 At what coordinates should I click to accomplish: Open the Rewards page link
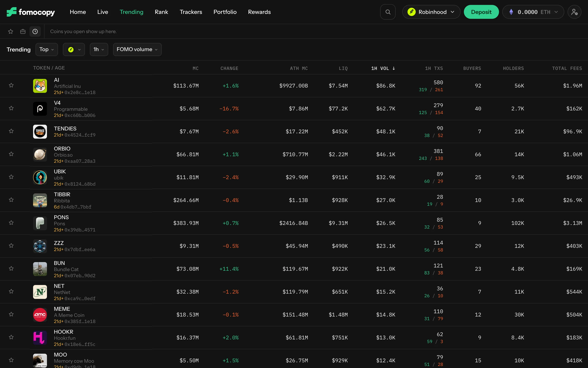coord(259,12)
